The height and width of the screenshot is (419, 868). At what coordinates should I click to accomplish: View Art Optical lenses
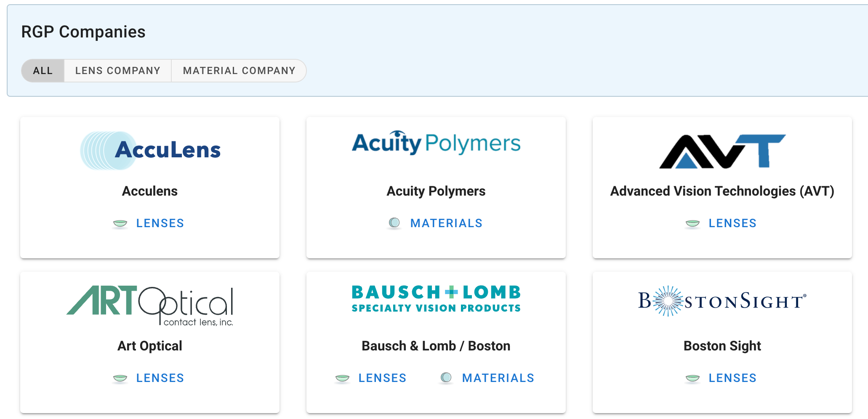pos(160,378)
